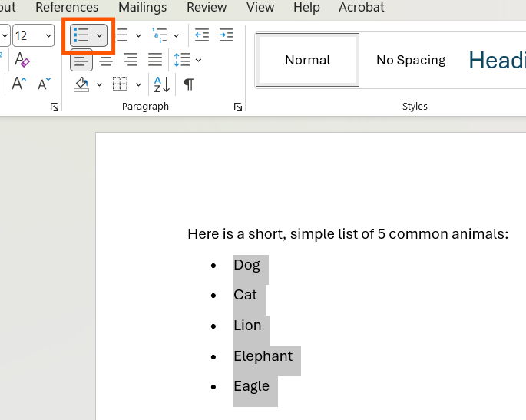526x420 pixels.
Task: Open the Review tab
Action: [x=207, y=7]
